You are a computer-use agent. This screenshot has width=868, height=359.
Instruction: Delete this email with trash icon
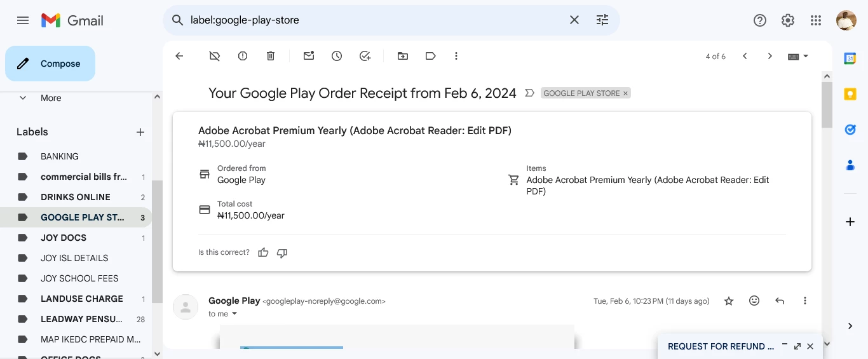pyautogui.click(x=271, y=56)
